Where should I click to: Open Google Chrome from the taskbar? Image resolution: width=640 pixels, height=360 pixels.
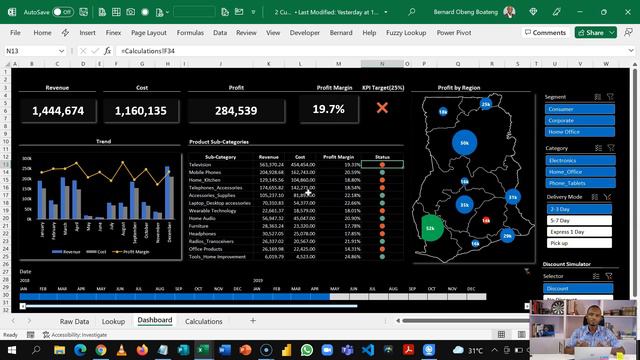[101, 350]
